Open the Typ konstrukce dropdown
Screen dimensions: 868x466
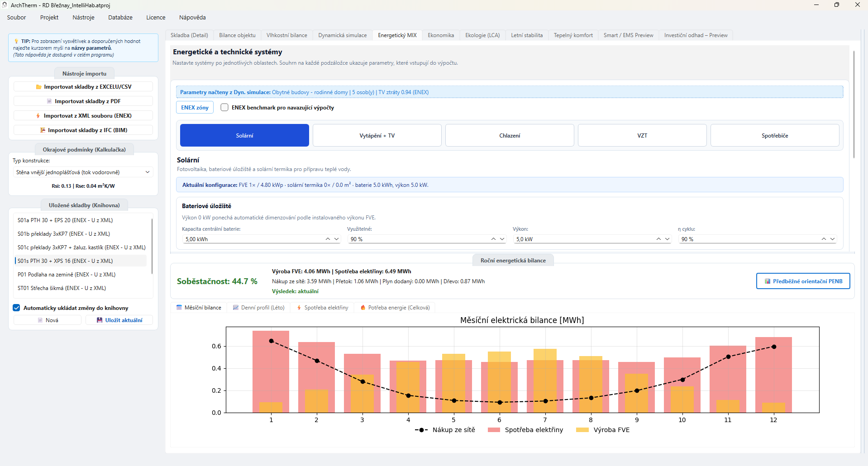click(x=83, y=172)
